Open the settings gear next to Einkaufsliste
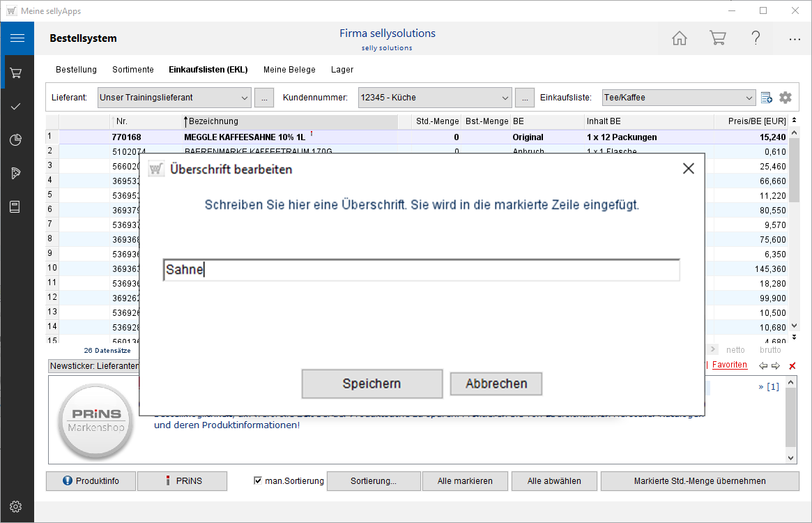812x523 pixels. 786,98
